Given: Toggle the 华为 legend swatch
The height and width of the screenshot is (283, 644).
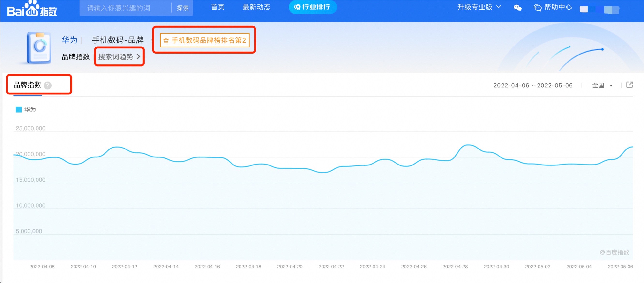Looking at the screenshot, I should (x=19, y=110).
